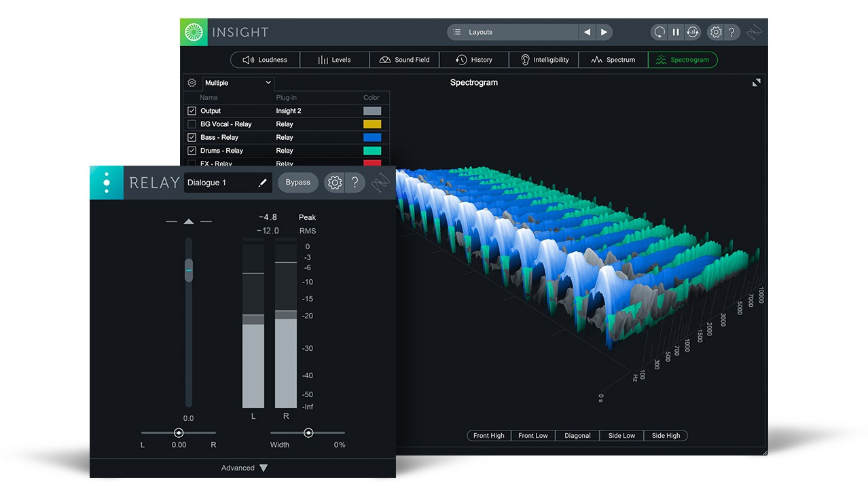The width and height of the screenshot is (868, 501).
Task: Click the next layout arrow
Action: pos(604,32)
